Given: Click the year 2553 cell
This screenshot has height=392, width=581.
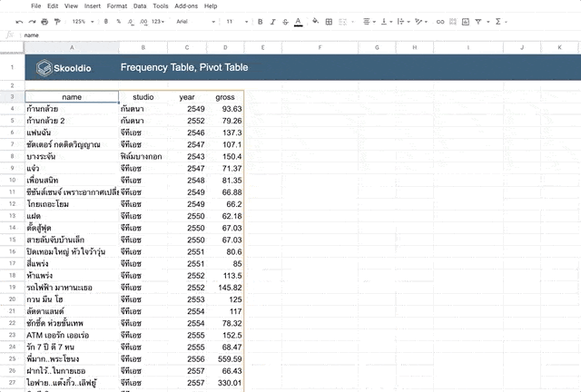Looking at the screenshot, I should 187,299.
